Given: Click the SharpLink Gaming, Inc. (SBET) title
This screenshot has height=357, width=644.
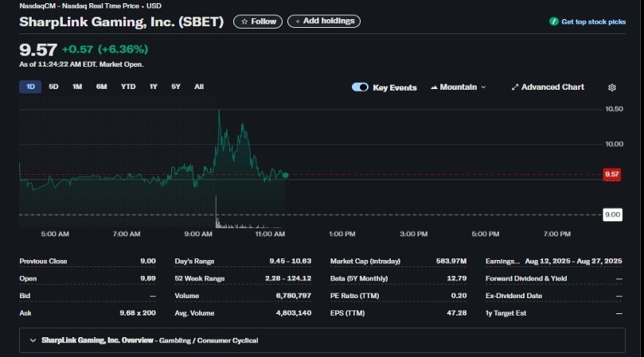Looking at the screenshot, I should point(122,21).
